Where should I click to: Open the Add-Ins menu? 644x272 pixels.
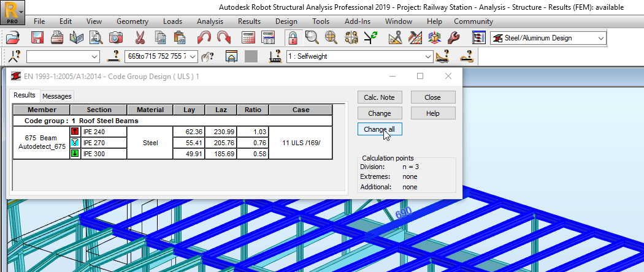[x=358, y=21]
